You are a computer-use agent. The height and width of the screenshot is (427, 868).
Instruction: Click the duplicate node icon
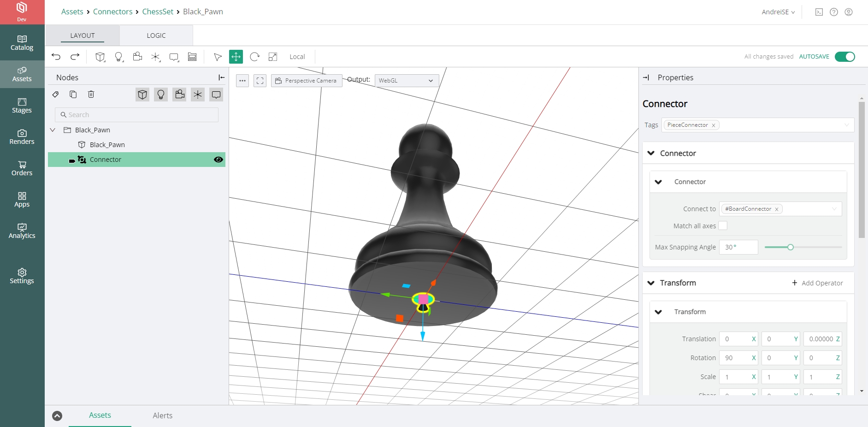(73, 95)
